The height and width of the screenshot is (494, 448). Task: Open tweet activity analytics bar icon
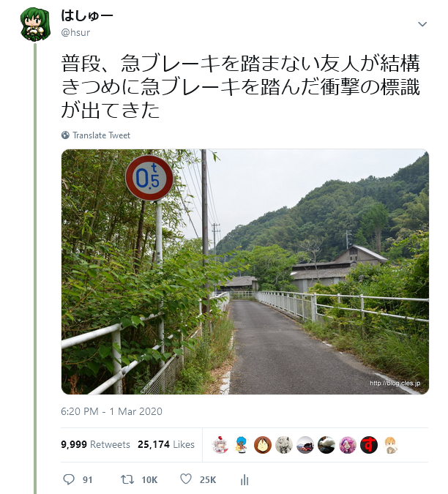[244, 480]
